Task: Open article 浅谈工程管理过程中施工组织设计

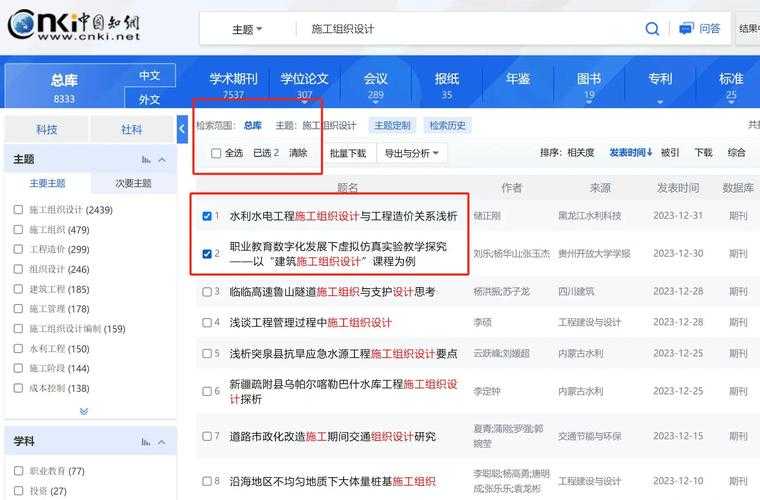Action: (311, 323)
